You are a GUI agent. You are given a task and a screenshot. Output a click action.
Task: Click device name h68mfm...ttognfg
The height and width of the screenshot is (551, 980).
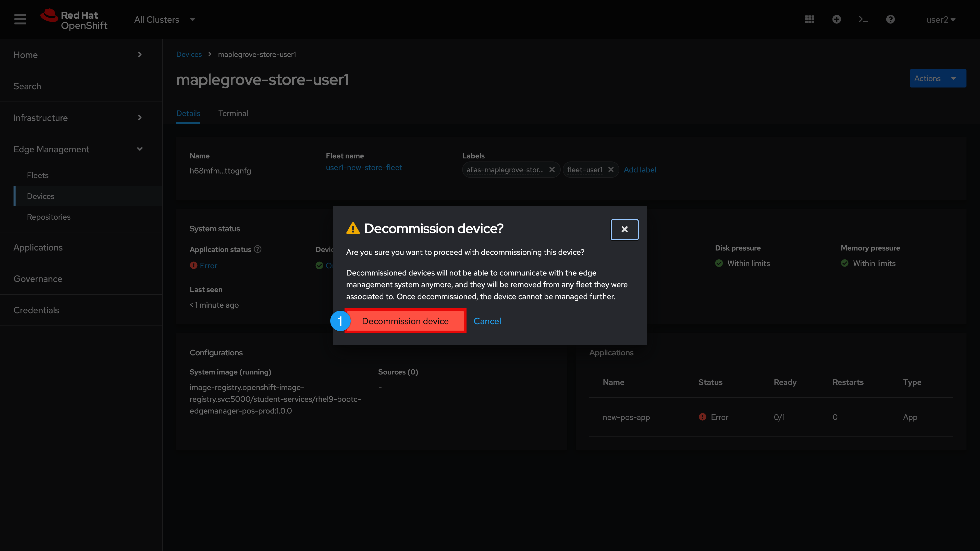pyautogui.click(x=220, y=171)
